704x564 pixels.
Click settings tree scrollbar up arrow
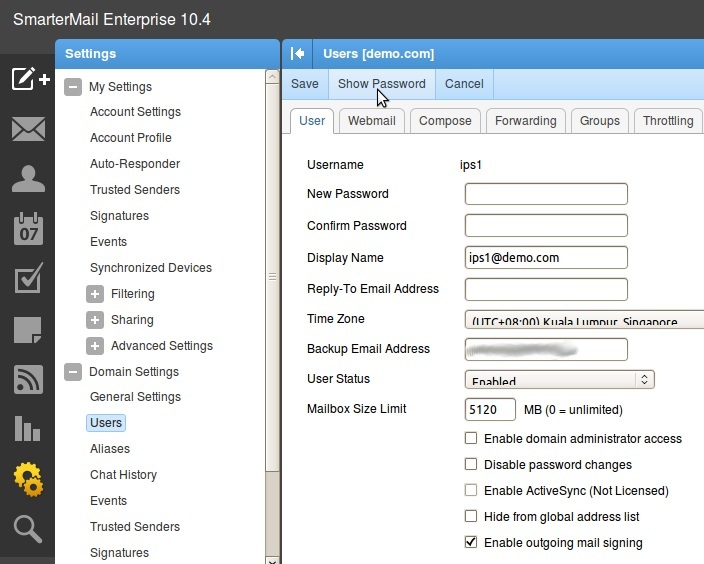[x=272, y=77]
